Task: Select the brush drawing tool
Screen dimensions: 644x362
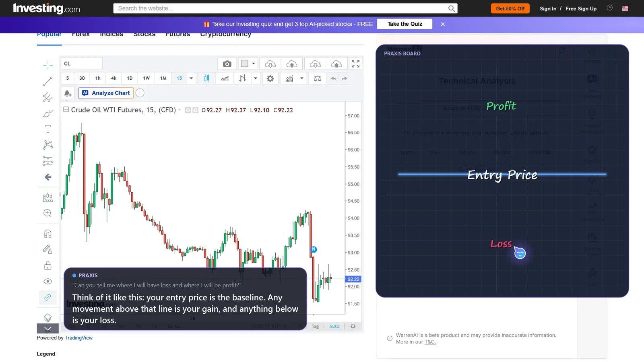Action: tap(48, 113)
